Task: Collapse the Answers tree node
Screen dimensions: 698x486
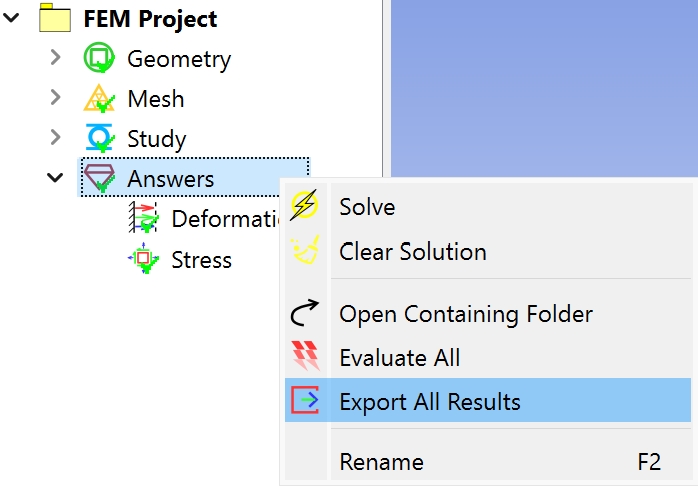Action: point(55,178)
